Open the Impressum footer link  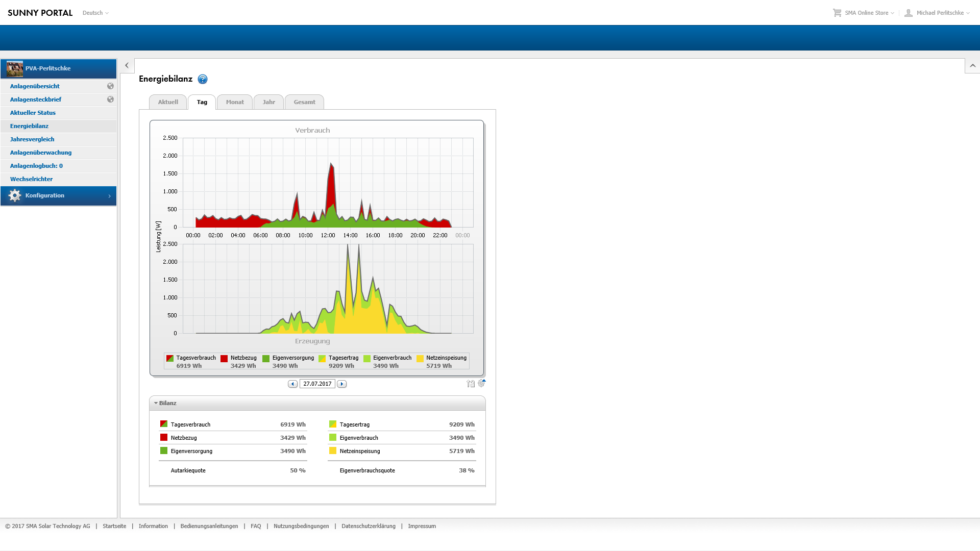click(x=422, y=526)
